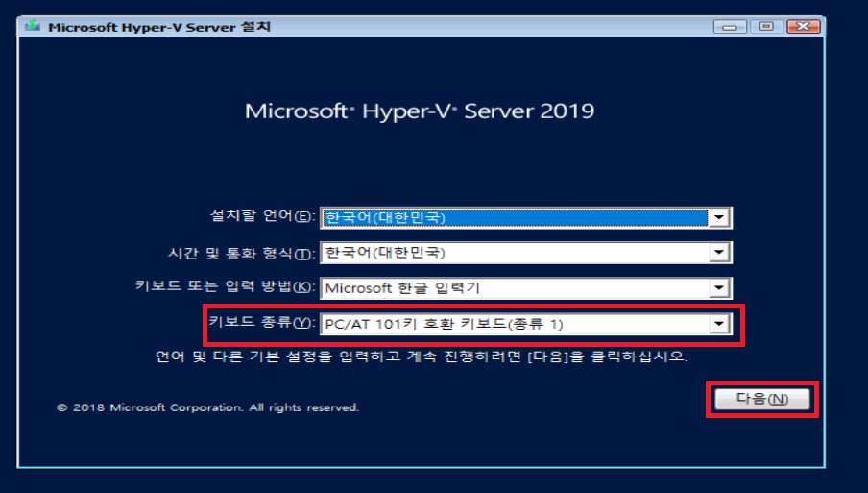Close the Hyper-V Server setup window
The width and height of the screenshot is (868, 493).
804,27
